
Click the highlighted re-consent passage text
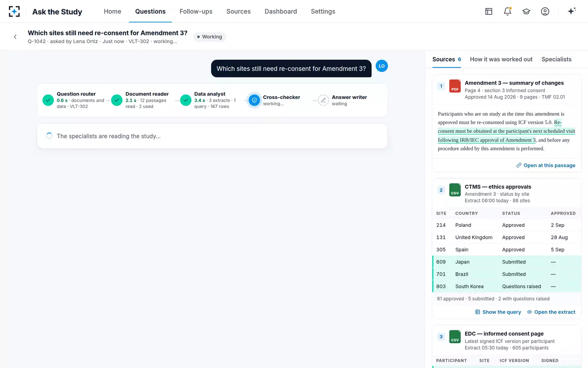[506, 131]
